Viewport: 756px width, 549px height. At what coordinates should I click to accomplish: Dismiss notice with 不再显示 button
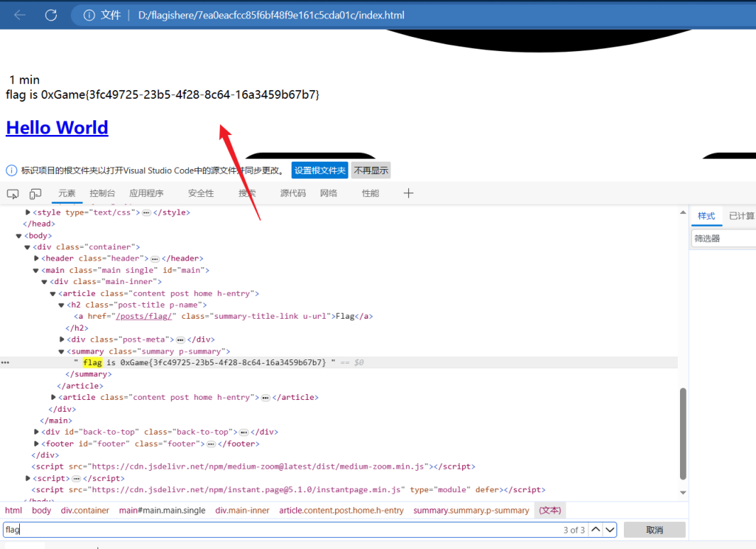(371, 170)
